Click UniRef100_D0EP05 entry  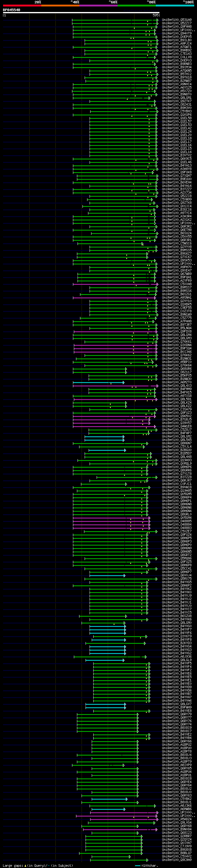177,37
